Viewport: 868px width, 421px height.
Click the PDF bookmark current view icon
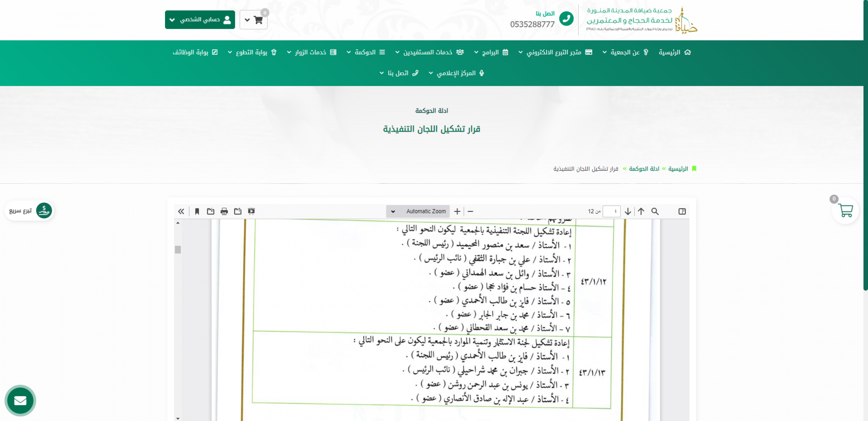click(x=197, y=211)
